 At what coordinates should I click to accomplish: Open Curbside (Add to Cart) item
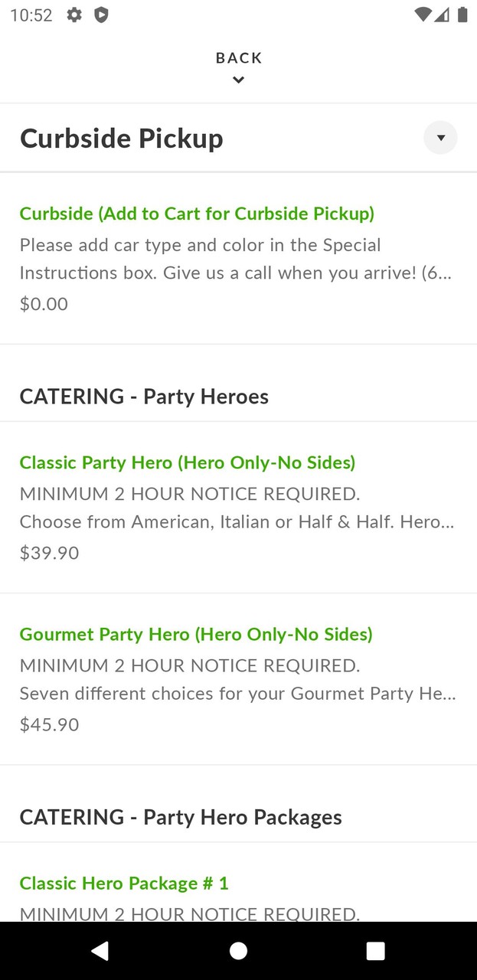197,214
